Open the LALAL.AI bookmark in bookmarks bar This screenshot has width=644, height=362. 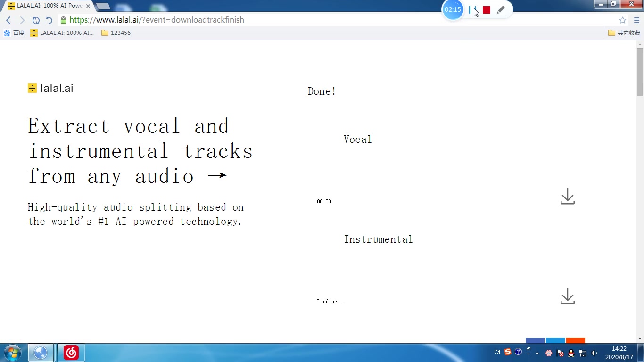pos(62,33)
